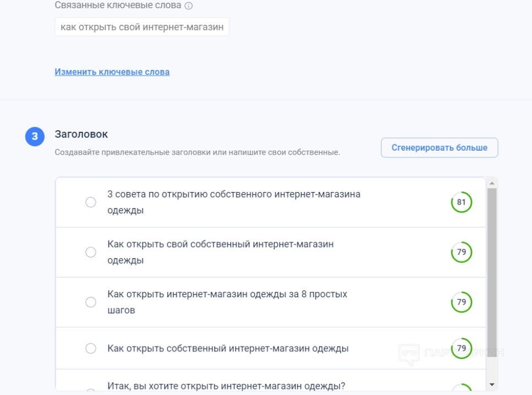Click the headline list scroll-down arrow
532x395 pixels.
[492, 384]
